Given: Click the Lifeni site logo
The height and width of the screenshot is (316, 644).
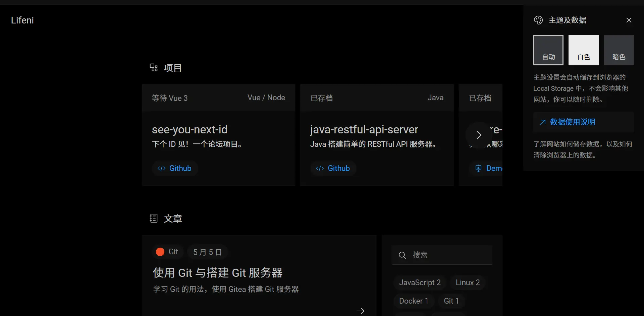Looking at the screenshot, I should [22, 20].
